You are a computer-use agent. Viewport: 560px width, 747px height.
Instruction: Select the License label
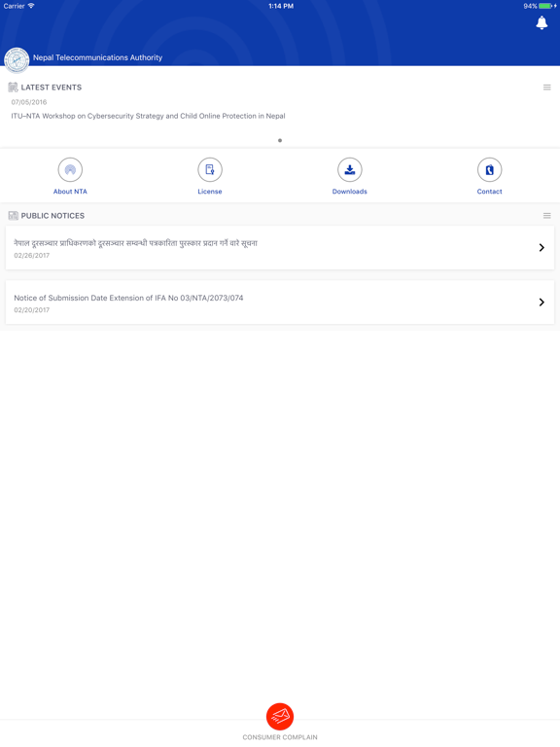(210, 192)
